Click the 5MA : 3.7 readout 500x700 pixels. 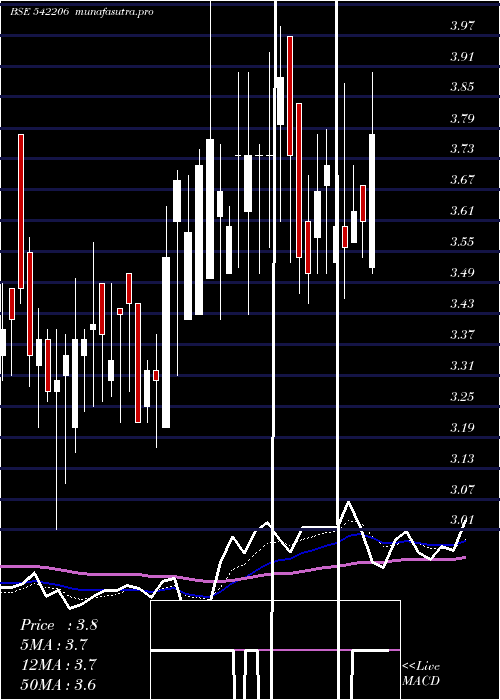54,645
